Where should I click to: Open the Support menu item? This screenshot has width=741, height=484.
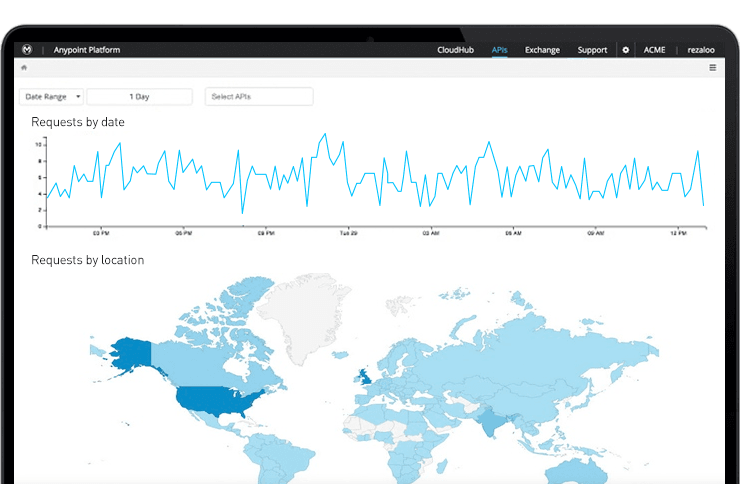coord(592,50)
